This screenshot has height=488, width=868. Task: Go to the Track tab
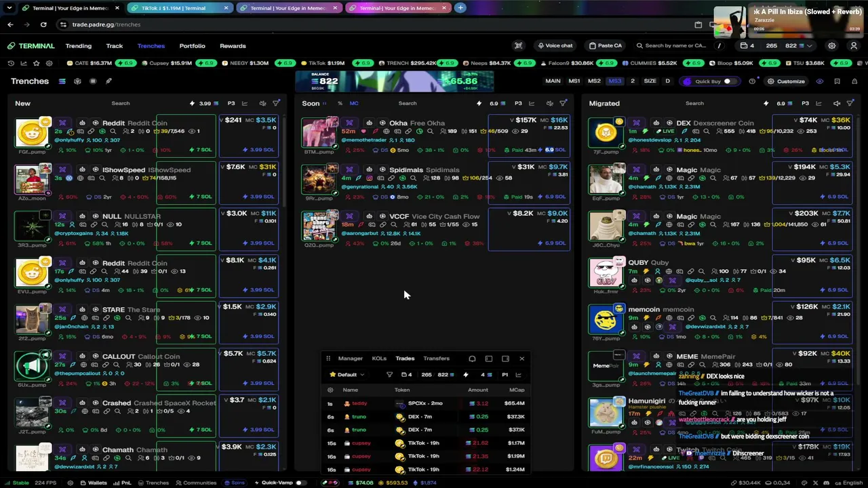pos(115,46)
